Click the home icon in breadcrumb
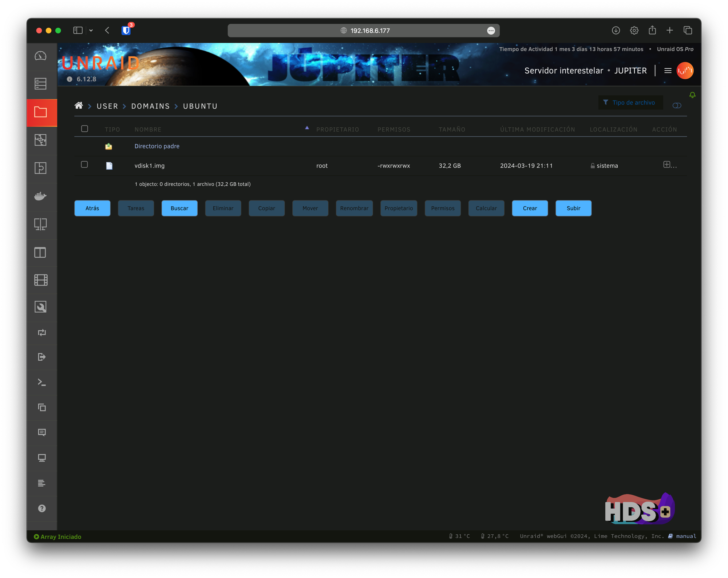 tap(79, 106)
